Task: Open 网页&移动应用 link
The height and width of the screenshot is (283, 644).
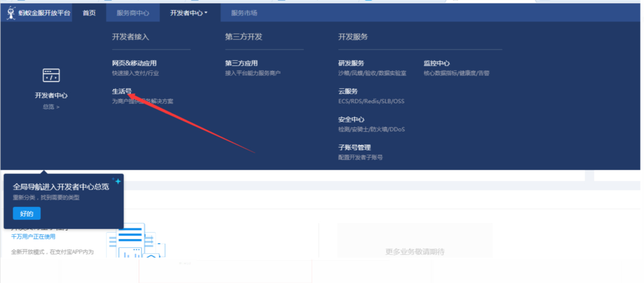Action: (134, 63)
